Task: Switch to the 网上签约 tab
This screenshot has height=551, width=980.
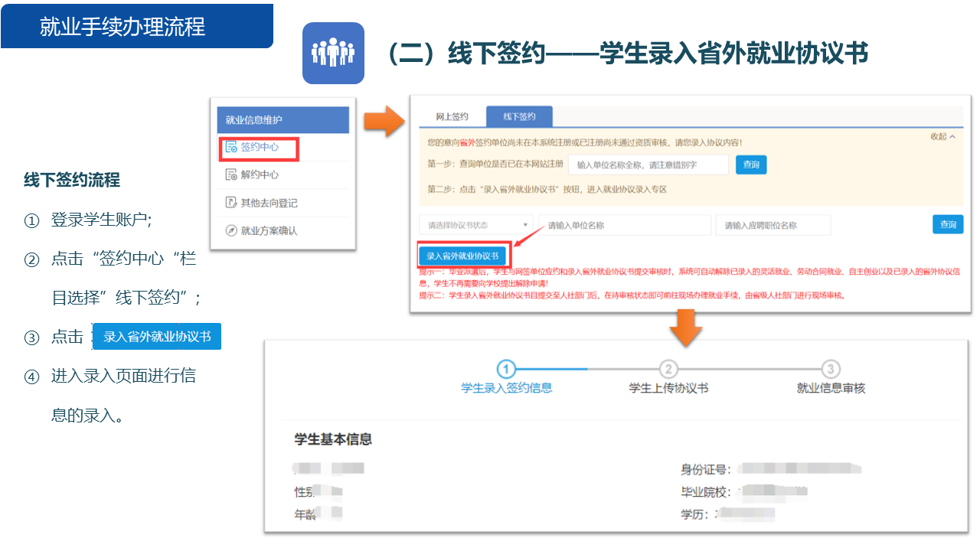Action: coord(452,117)
